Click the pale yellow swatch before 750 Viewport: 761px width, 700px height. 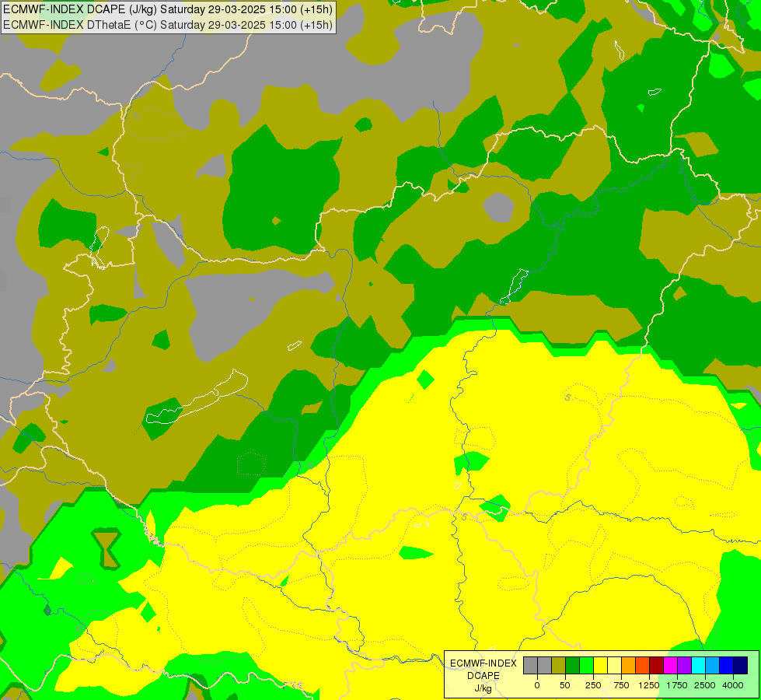614,665
